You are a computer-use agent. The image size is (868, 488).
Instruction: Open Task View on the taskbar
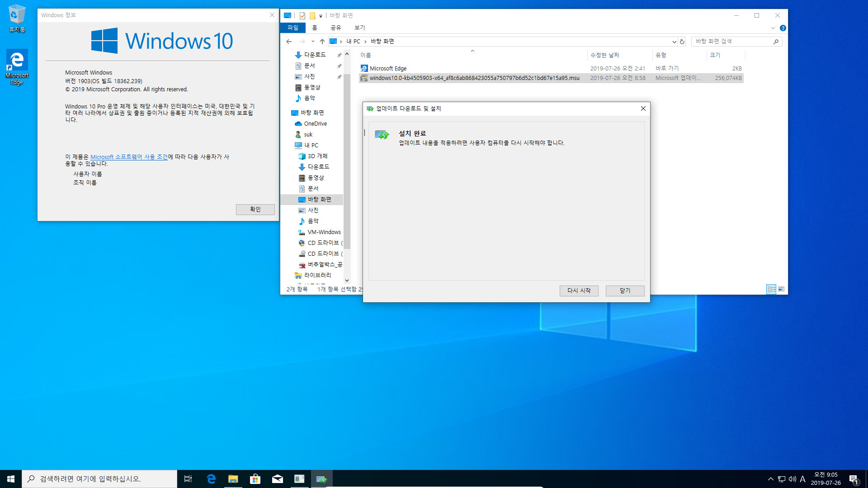pyautogui.click(x=188, y=479)
